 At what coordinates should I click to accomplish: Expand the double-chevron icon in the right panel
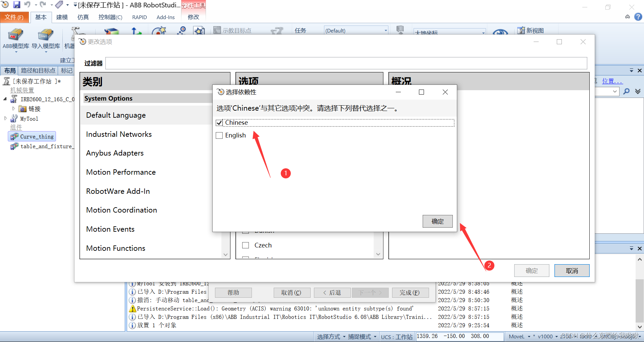point(638,91)
